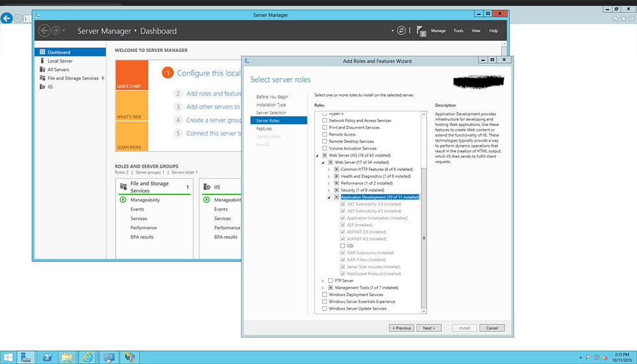This screenshot has height=364, width=637.
Task: Click the Server Manager forward arrow
Action: point(56,31)
